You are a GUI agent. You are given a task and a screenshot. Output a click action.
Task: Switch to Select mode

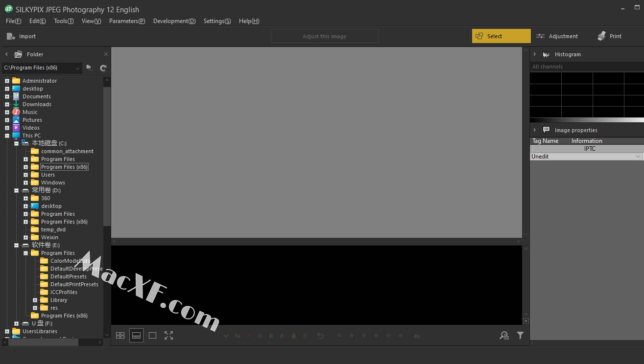(501, 36)
